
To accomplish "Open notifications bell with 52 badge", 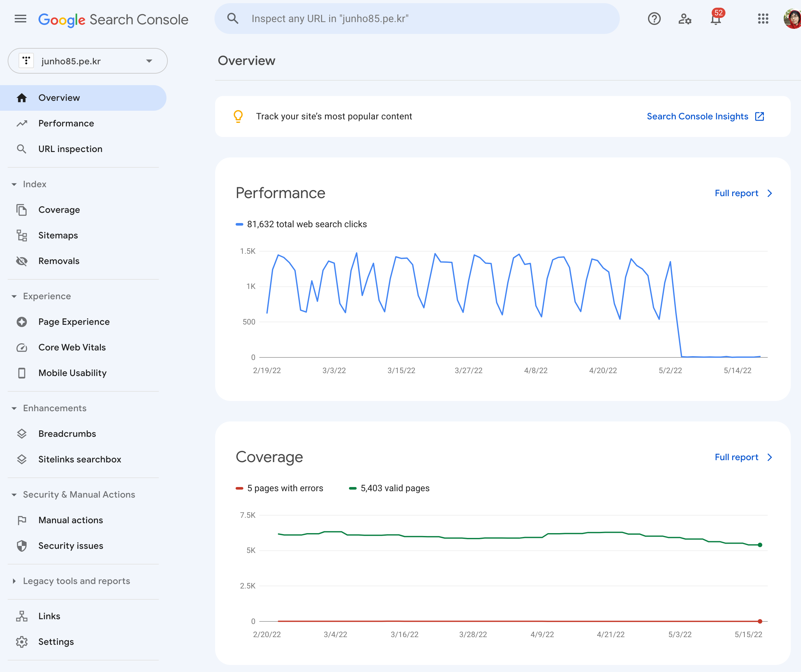I will [x=716, y=19].
